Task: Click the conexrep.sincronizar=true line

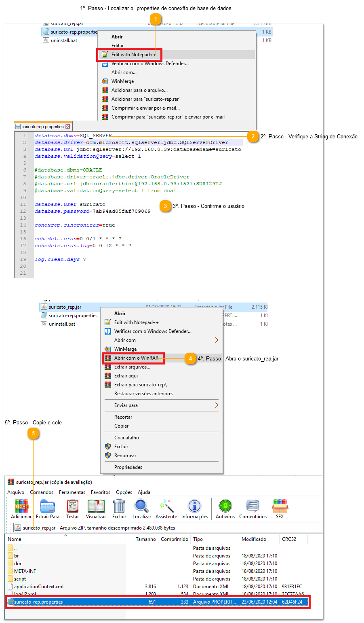Action: pyautogui.click(x=75, y=225)
